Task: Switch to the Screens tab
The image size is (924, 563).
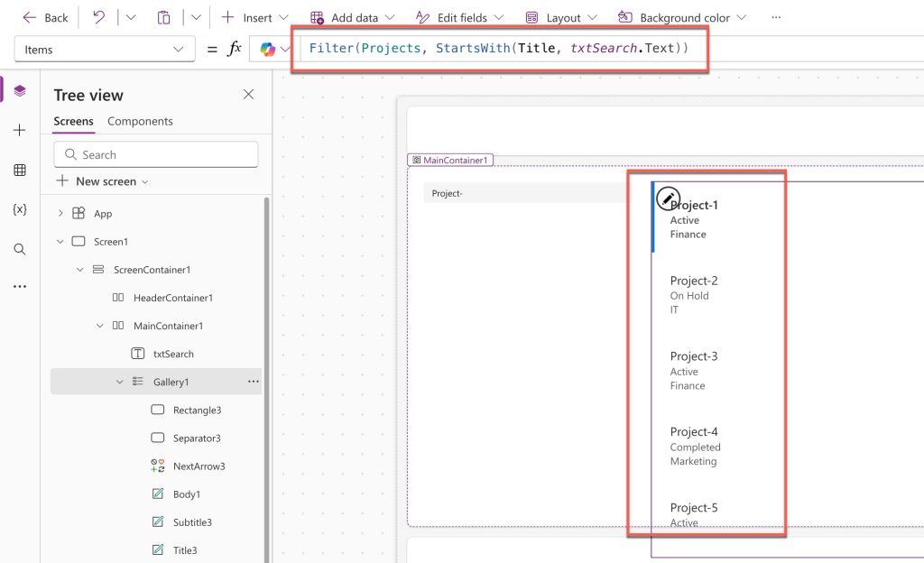Action: [x=74, y=121]
